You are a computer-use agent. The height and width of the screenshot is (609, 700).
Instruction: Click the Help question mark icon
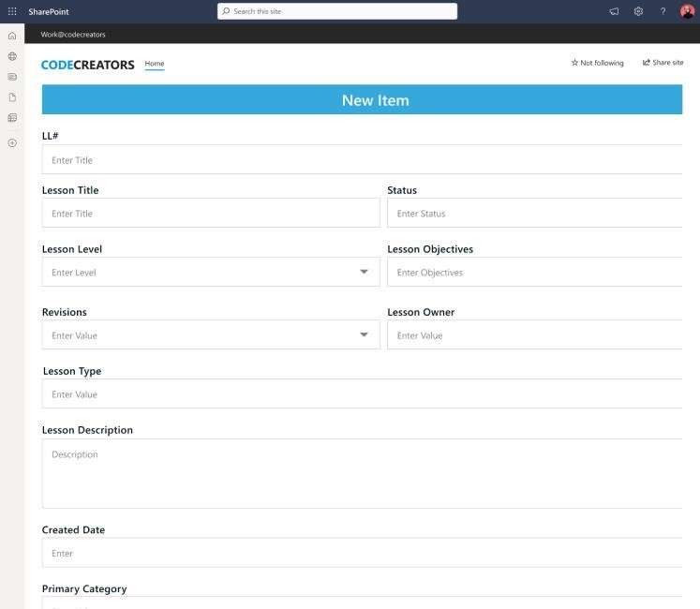(663, 11)
